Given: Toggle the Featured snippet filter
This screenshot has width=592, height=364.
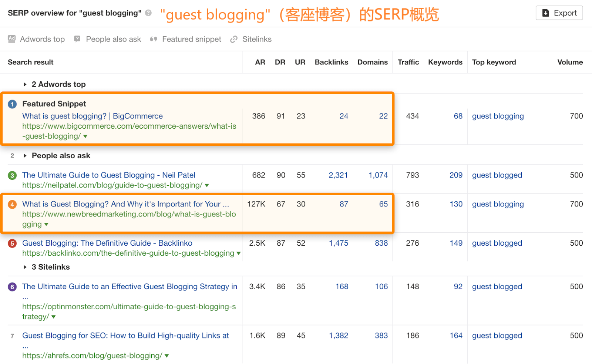Looking at the screenshot, I should pyautogui.click(x=192, y=39).
